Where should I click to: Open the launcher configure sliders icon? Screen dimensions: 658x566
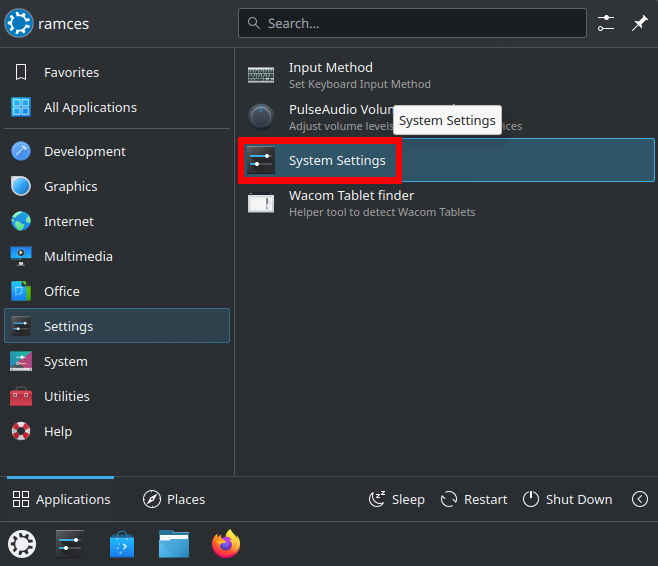[x=606, y=23]
